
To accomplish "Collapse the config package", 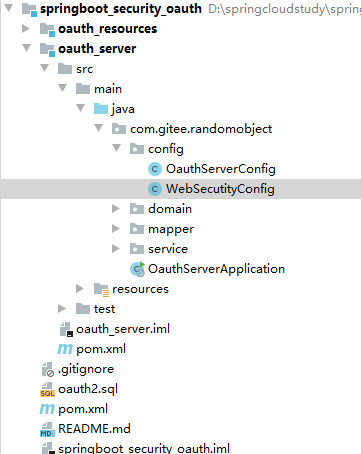I will click(117, 148).
